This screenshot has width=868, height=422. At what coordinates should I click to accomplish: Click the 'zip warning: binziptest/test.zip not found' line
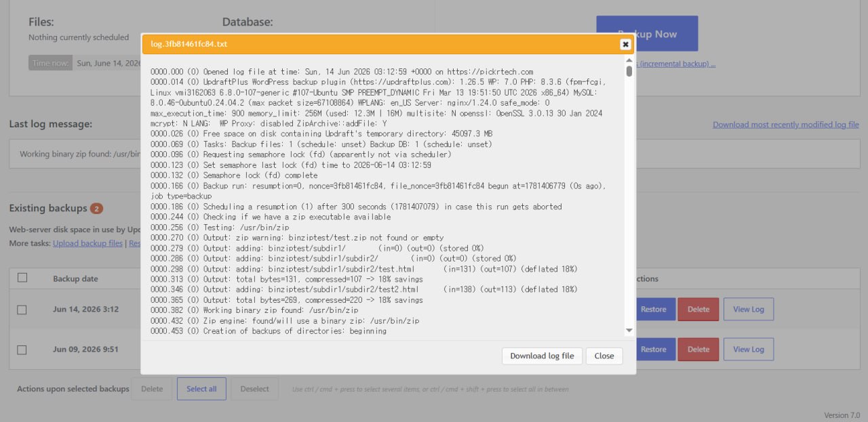tap(297, 238)
